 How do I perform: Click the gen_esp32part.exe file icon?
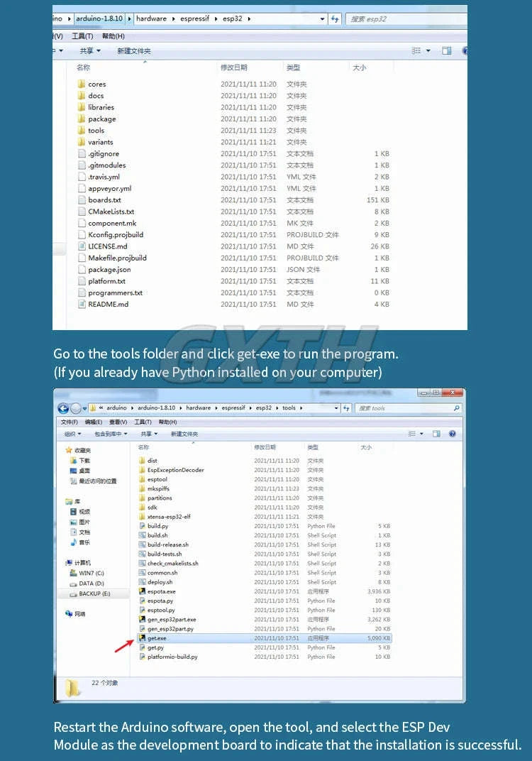142,620
